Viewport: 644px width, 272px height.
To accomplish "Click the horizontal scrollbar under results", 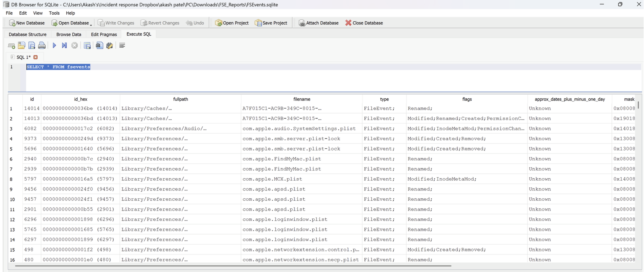I will click(x=233, y=266).
